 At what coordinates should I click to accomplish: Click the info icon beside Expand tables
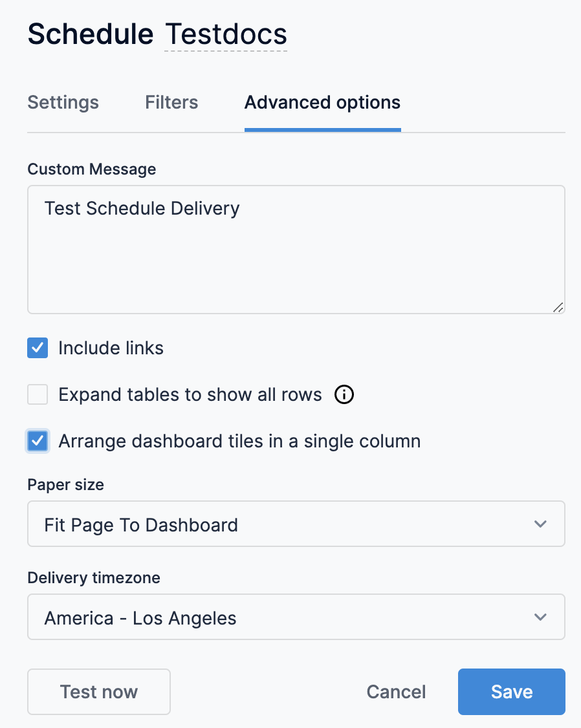[x=344, y=394]
